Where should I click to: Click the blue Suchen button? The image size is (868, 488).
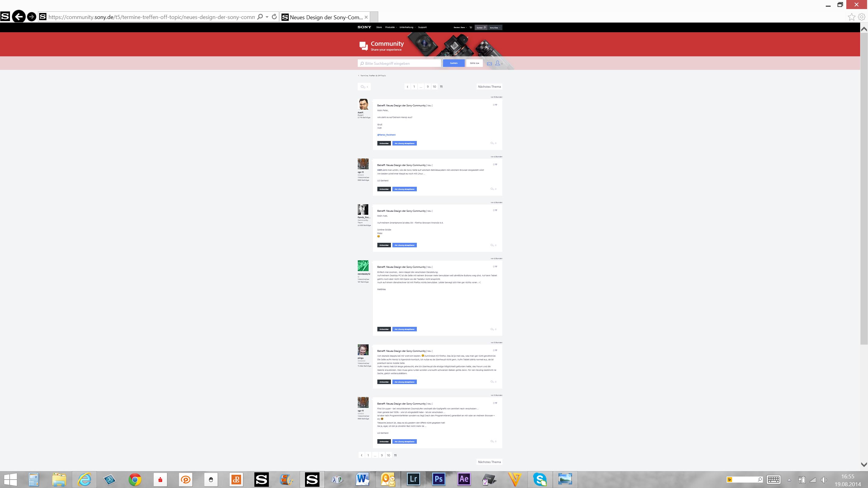click(454, 63)
